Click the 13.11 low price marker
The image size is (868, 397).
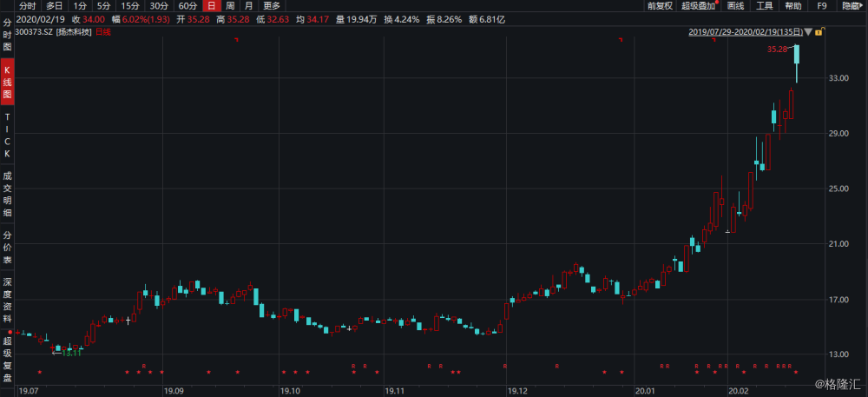(x=71, y=352)
